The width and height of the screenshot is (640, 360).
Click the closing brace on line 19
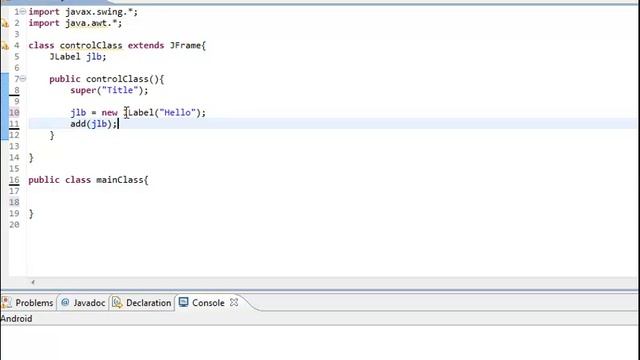point(31,214)
